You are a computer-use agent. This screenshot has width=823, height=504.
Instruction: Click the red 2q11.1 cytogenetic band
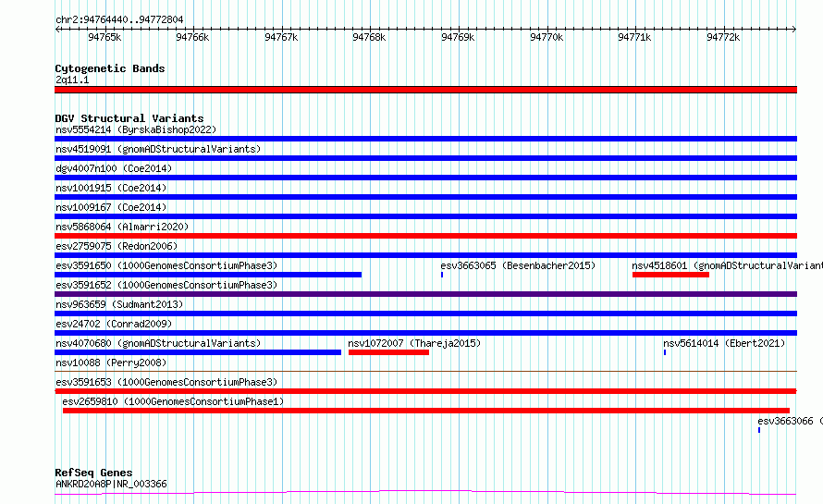(425, 90)
